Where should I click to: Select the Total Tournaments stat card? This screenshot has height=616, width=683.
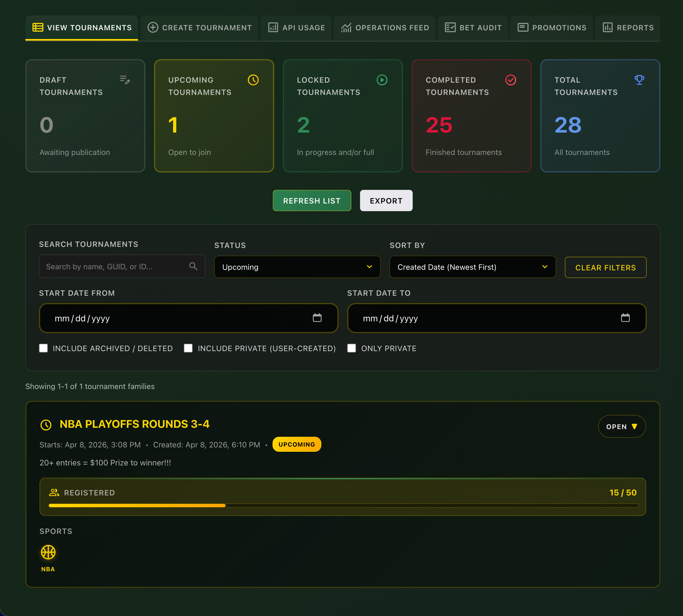point(600,116)
